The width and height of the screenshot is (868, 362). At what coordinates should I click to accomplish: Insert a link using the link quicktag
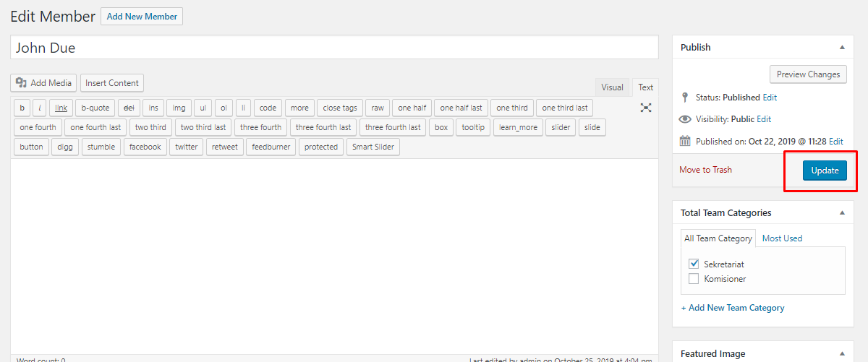61,108
